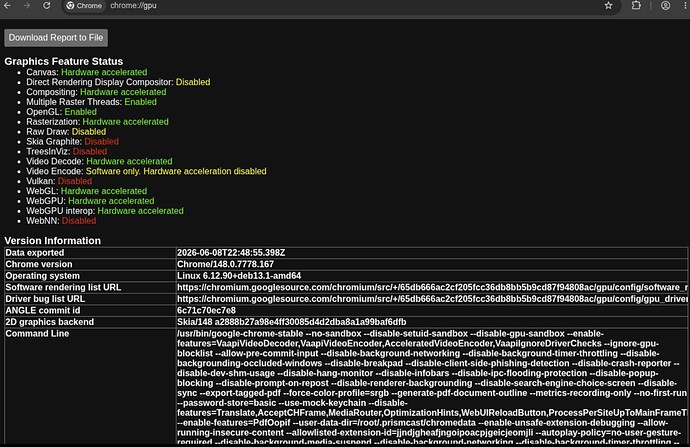690x447 pixels.
Task: Click the Skia Graphite Disabled status
Action: click(x=102, y=142)
